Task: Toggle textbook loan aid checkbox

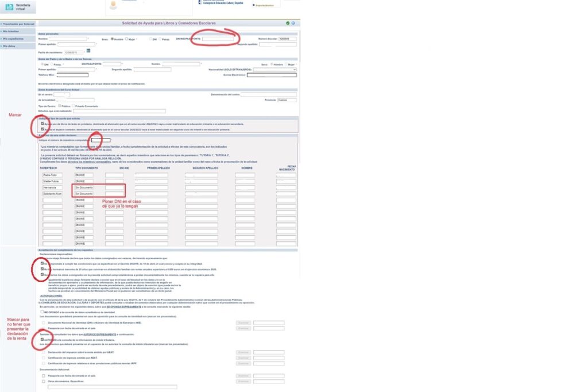Action: pyautogui.click(x=42, y=124)
